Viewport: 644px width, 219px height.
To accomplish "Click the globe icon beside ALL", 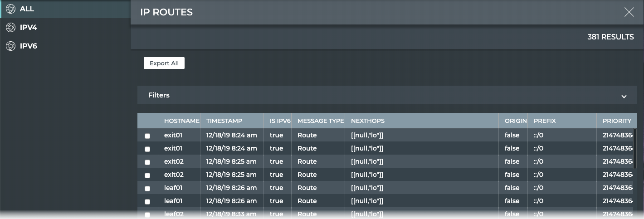I will [x=10, y=9].
